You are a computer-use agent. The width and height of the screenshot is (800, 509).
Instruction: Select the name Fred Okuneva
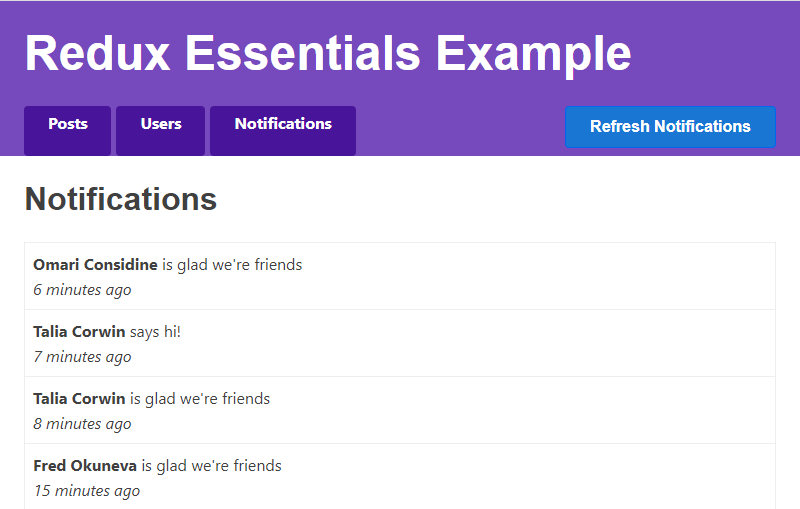pyautogui.click(x=85, y=466)
